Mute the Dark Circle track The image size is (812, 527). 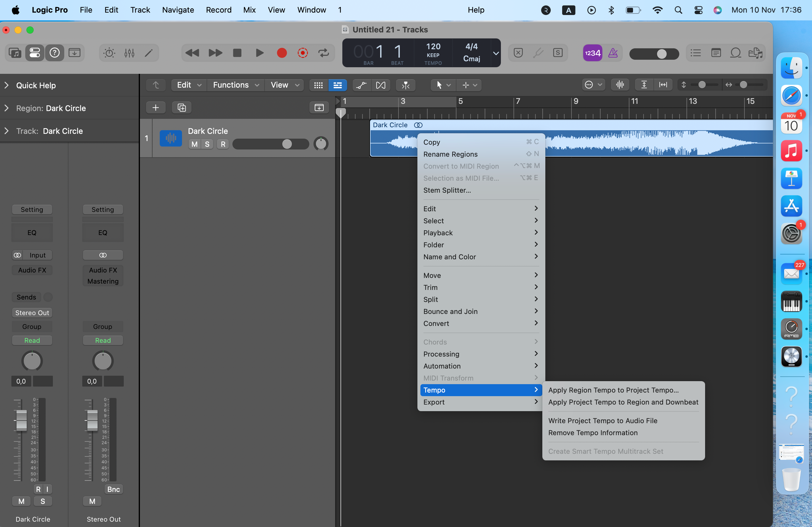195,144
